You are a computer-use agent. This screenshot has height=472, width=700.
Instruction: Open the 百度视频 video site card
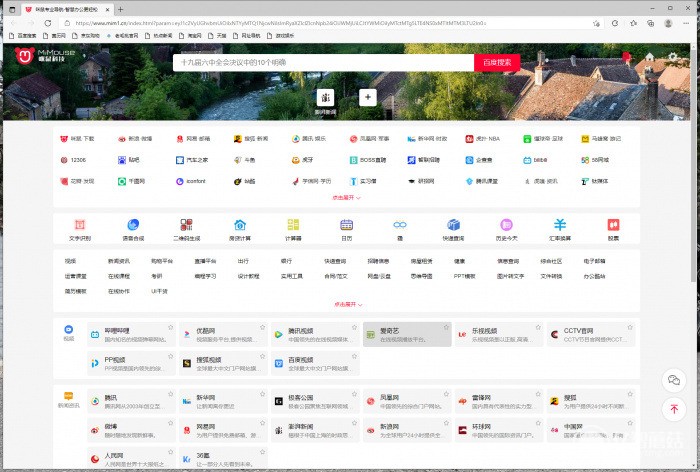tap(315, 363)
